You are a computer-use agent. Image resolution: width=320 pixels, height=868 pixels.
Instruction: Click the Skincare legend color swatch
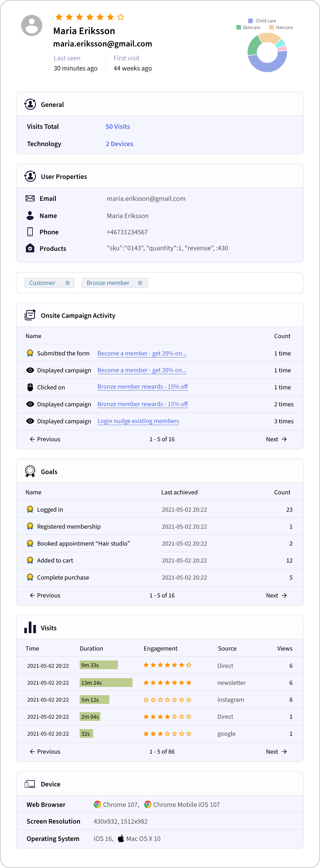239,27
